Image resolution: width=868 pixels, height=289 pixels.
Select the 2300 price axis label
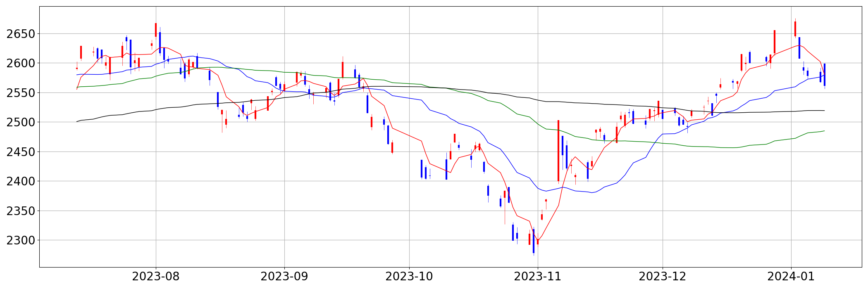pyautogui.click(x=20, y=240)
